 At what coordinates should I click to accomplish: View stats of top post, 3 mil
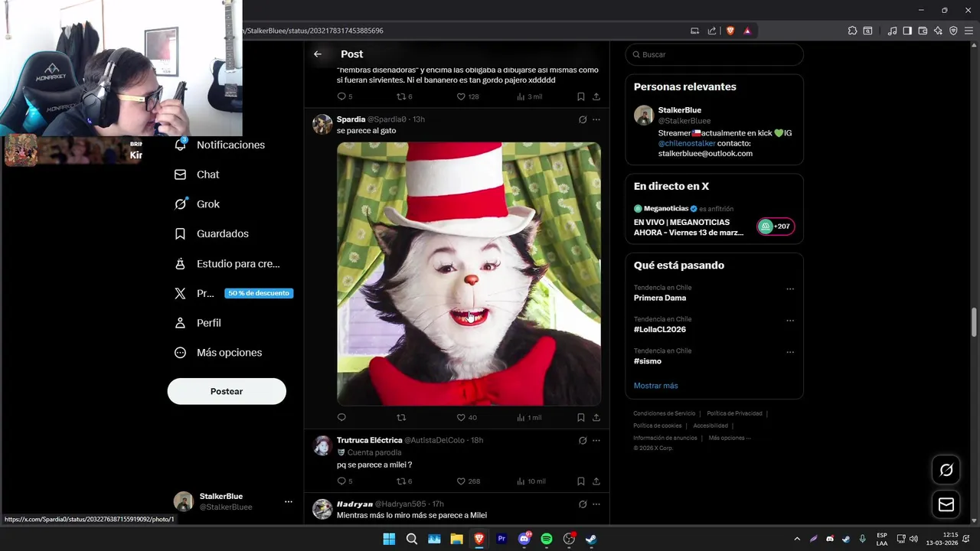coord(529,96)
